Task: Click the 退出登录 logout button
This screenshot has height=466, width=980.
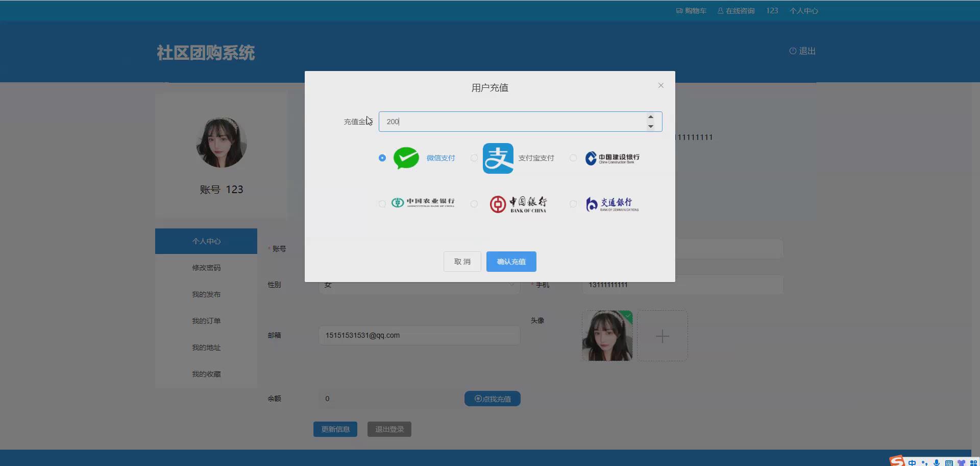Action: (389, 429)
